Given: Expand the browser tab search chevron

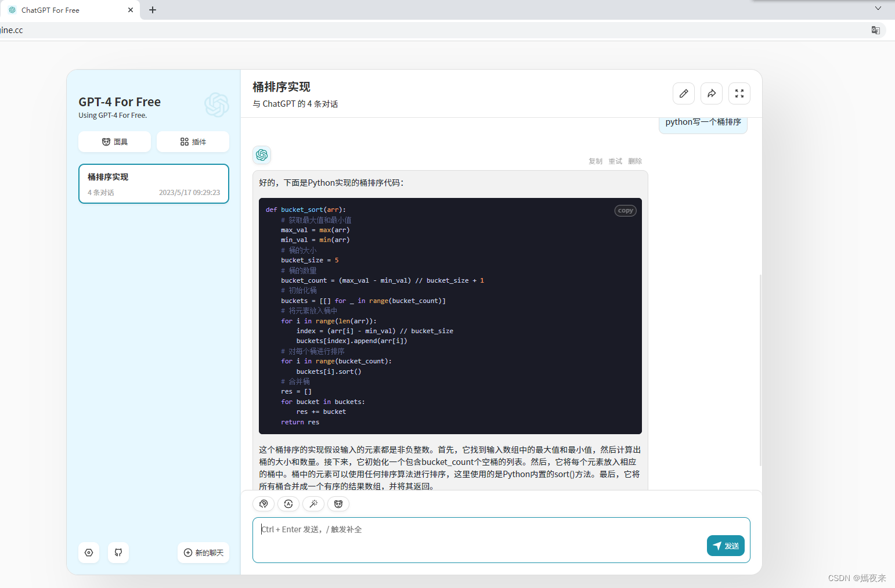Looking at the screenshot, I should pos(878,8).
